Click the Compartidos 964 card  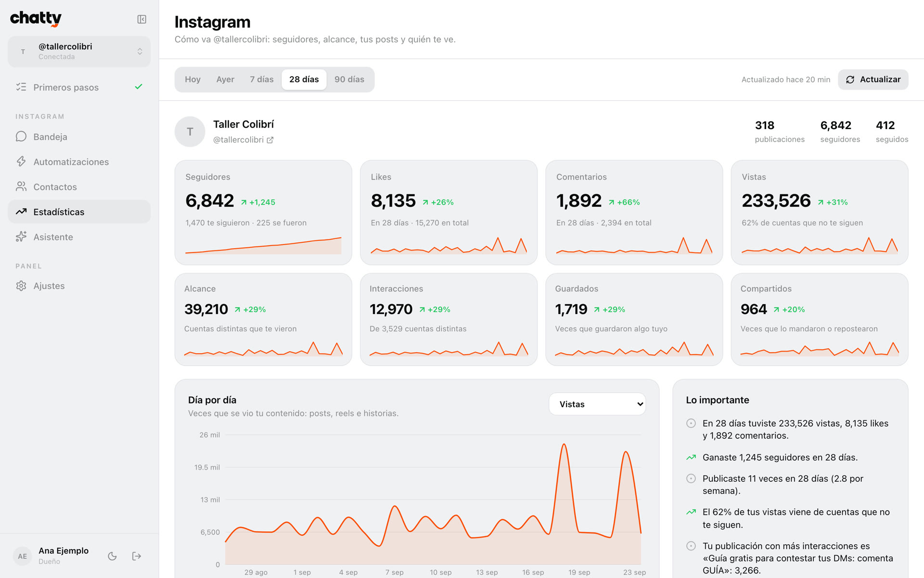click(x=820, y=319)
